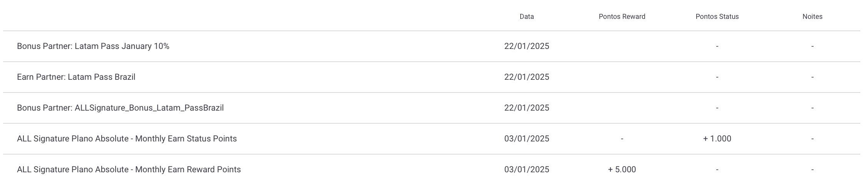Select Bonus Partner: Latam Pass January 10% row

coord(431,46)
